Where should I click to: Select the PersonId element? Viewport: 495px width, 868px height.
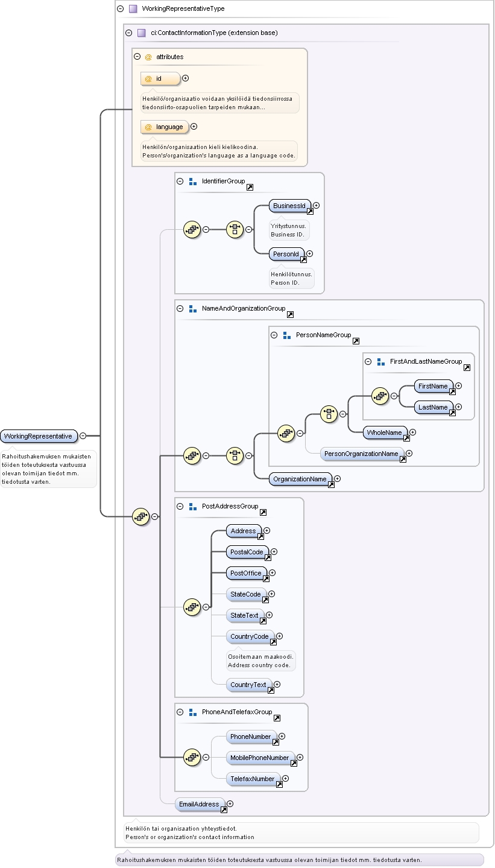pyautogui.click(x=287, y=255)
